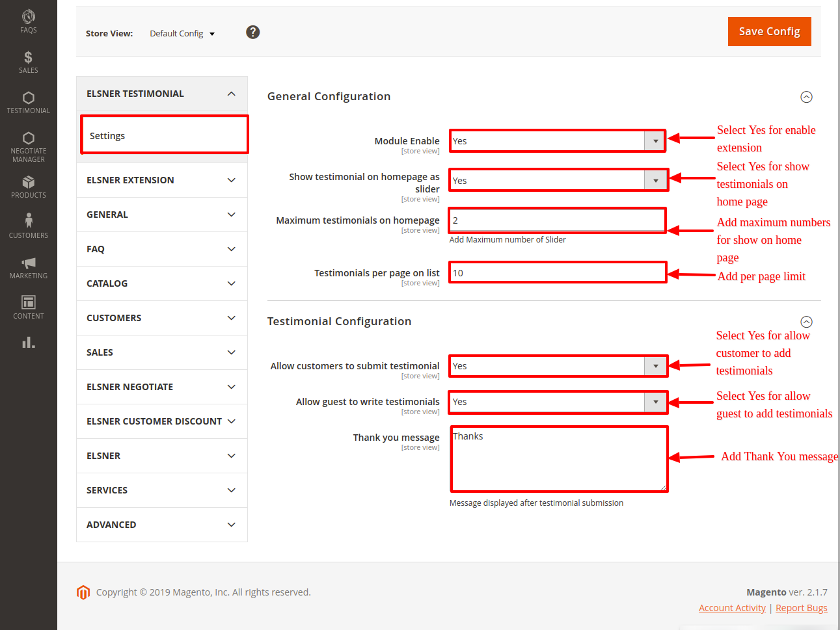Screen dimensions: 840x630
Task: Open the Content layout icon
Action: click(28, 307)
